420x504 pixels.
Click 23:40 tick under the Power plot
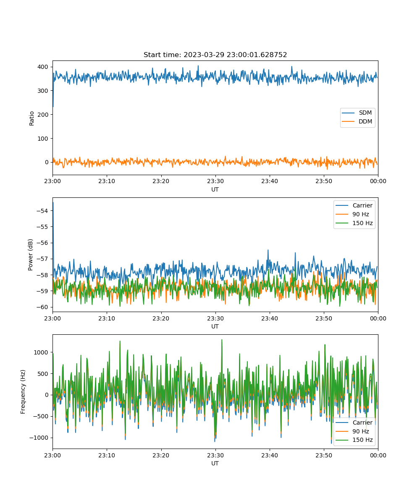click(270, 318)
